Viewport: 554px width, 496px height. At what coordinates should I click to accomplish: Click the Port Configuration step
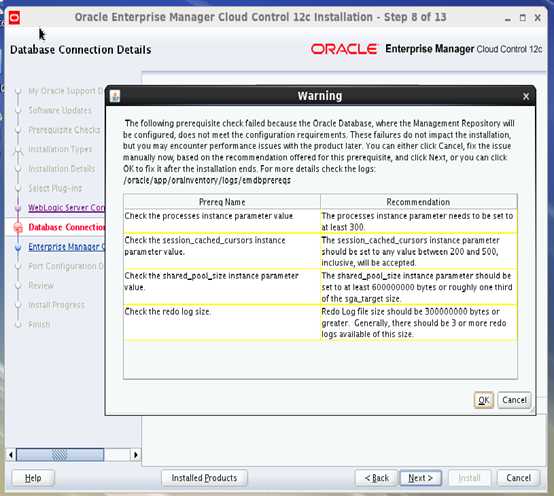[66, 266]
